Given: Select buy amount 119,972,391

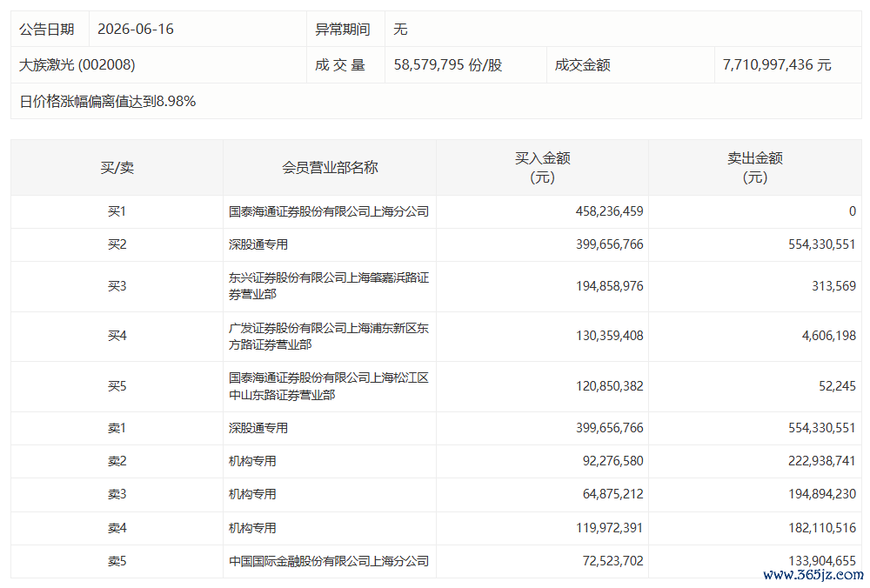Looking at the screenshot, I should 609,528.
